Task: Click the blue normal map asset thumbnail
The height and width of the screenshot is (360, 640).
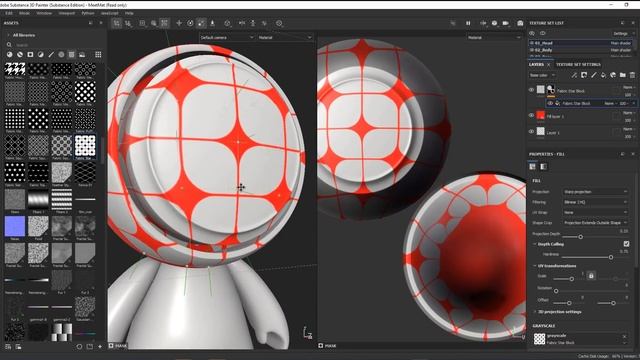Action: click(15, 227)
